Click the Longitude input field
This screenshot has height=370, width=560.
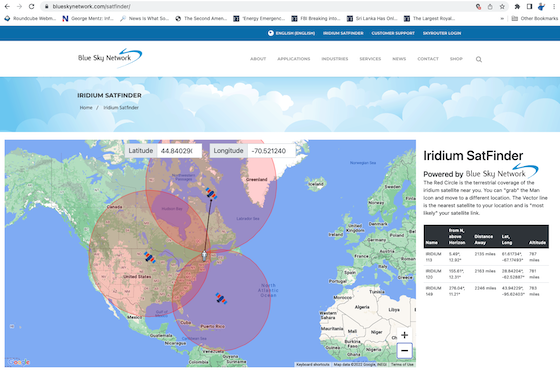coord(271,151)
